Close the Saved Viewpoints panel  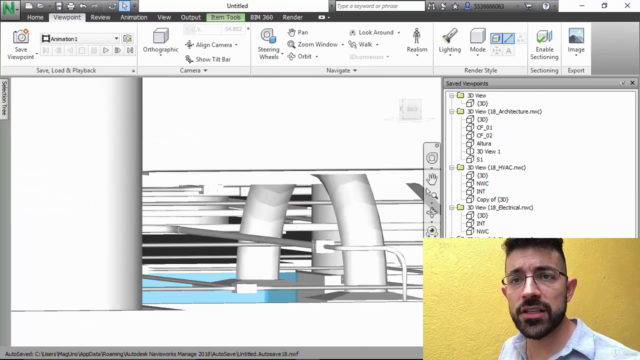(x=632, y=83)
